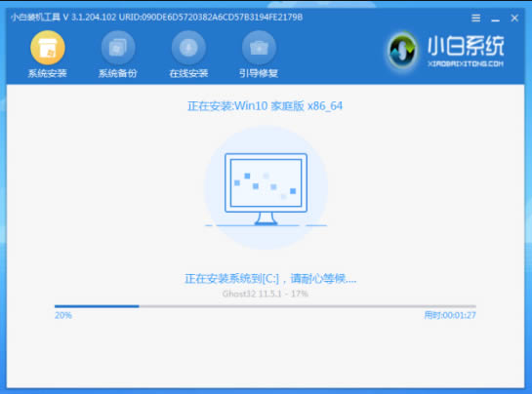Viewport: 532px width, 394px height.
Task: Click the Ghost32 11.5.1 - 17% text
Action: pos(265,294)
